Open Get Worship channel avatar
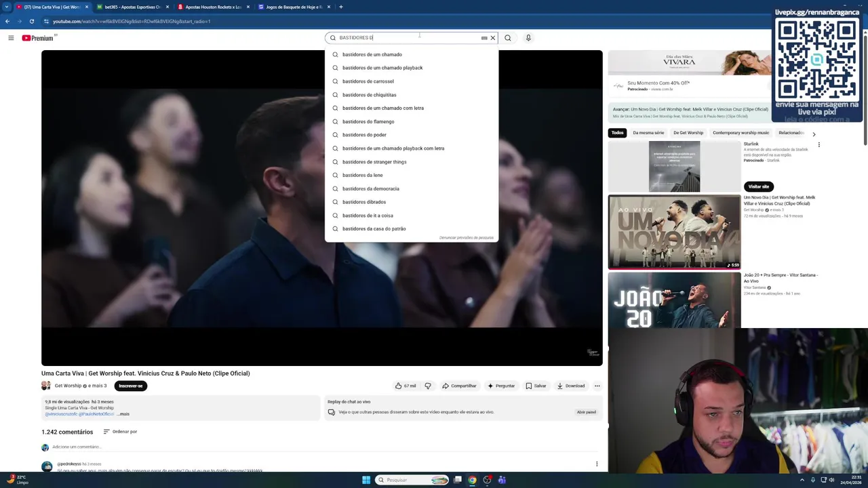 coord(46,386)
